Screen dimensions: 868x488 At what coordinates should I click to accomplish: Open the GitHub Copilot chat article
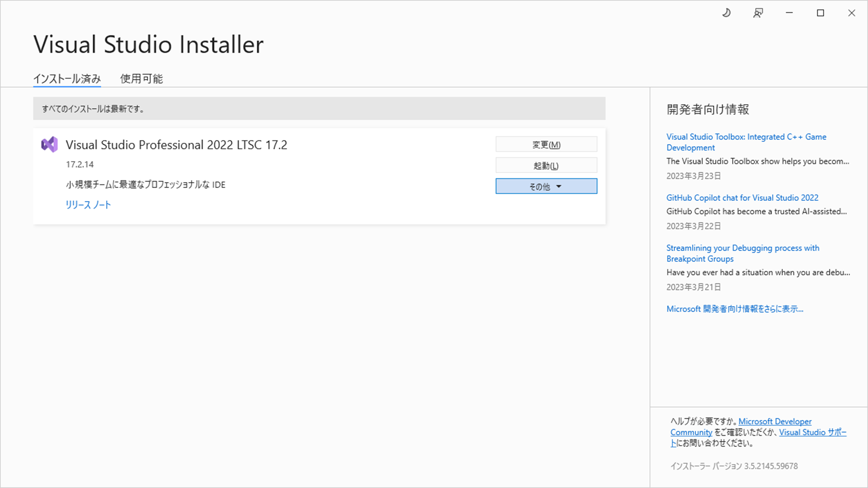pos(742,197)
